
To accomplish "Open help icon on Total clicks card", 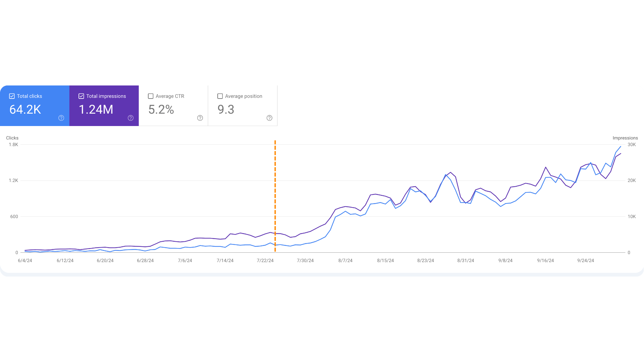I will [61, 118].
